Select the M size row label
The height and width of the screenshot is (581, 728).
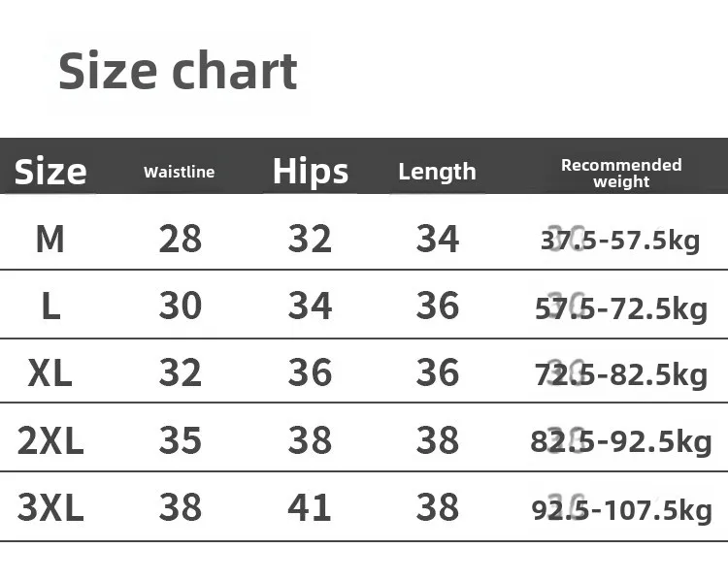tap(50, 239)
